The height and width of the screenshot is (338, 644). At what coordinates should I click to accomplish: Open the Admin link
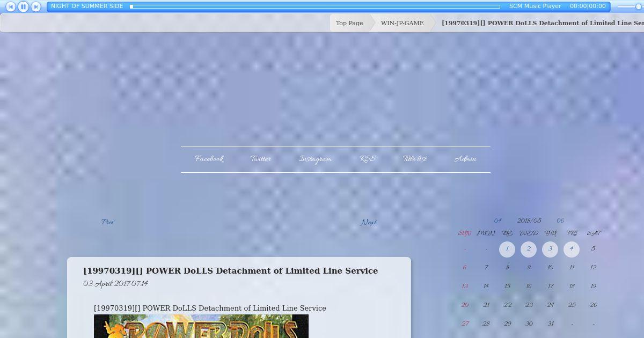pos(465,159)
